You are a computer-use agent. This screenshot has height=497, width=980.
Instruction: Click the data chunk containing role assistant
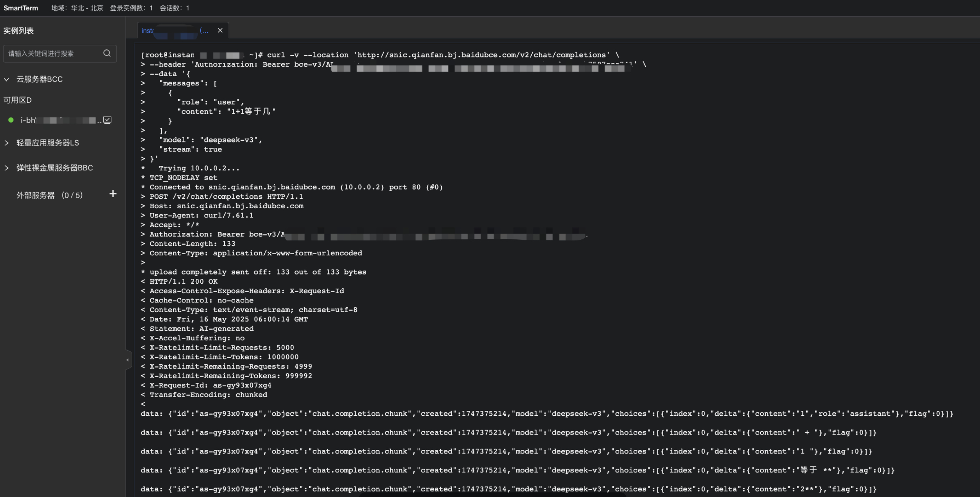point(547,414)
